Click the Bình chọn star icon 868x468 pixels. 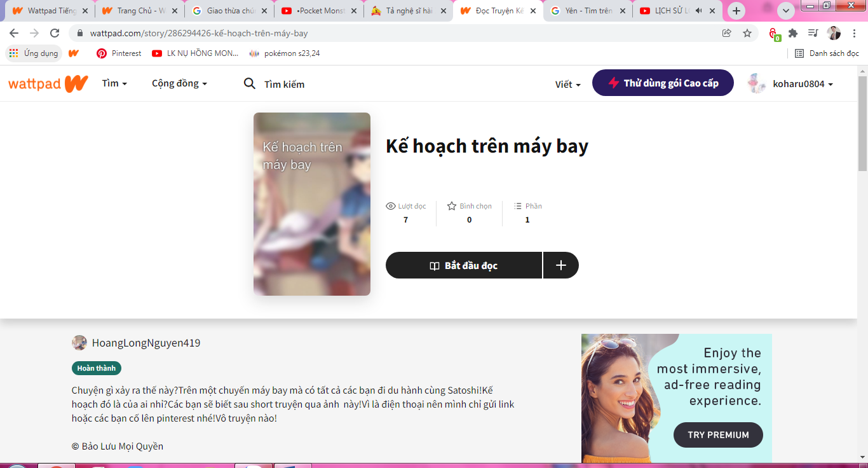(x=452, y=206)
